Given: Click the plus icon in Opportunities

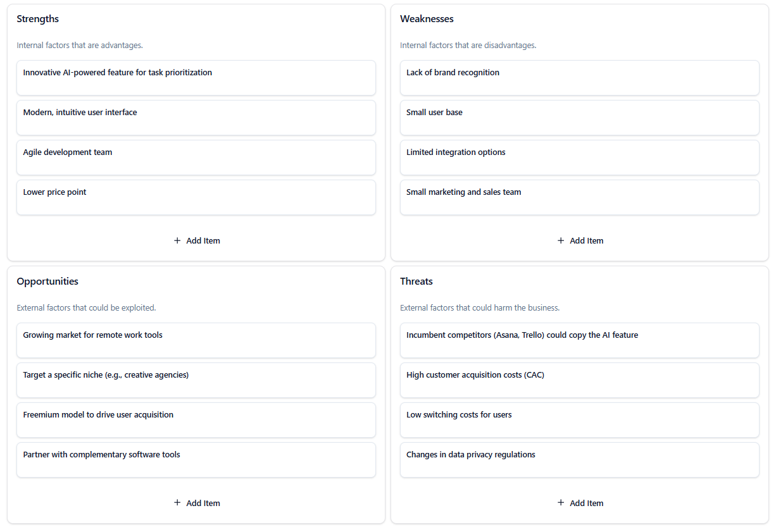Looking at the screenshot, I should [177, 504].
